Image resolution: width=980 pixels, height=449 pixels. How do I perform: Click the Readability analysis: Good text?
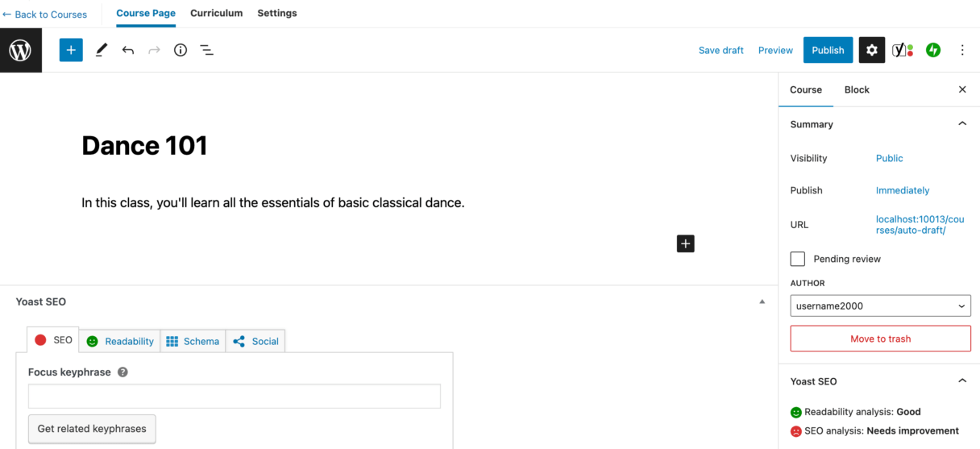[x=862, y=412]
